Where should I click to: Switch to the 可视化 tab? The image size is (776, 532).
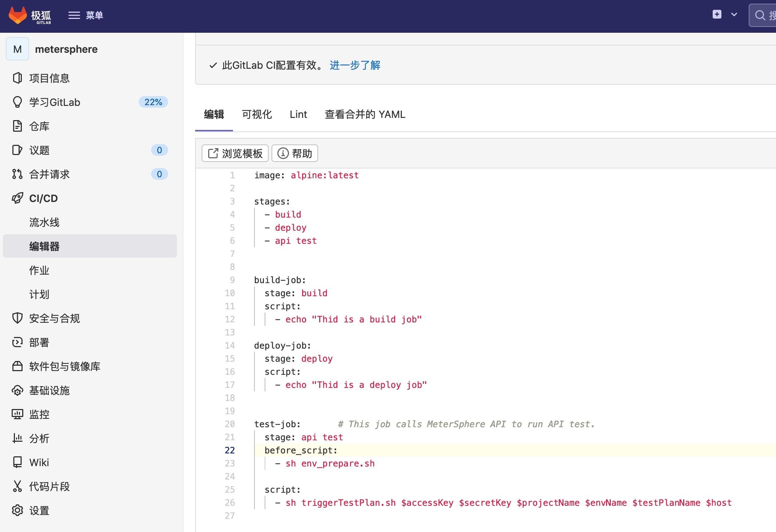coord(257,115)
